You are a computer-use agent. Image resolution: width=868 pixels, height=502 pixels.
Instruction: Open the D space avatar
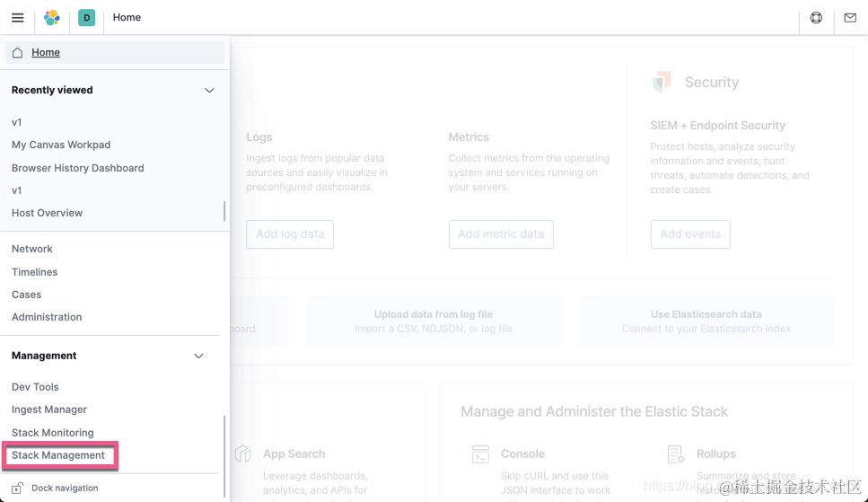point(86,18)
